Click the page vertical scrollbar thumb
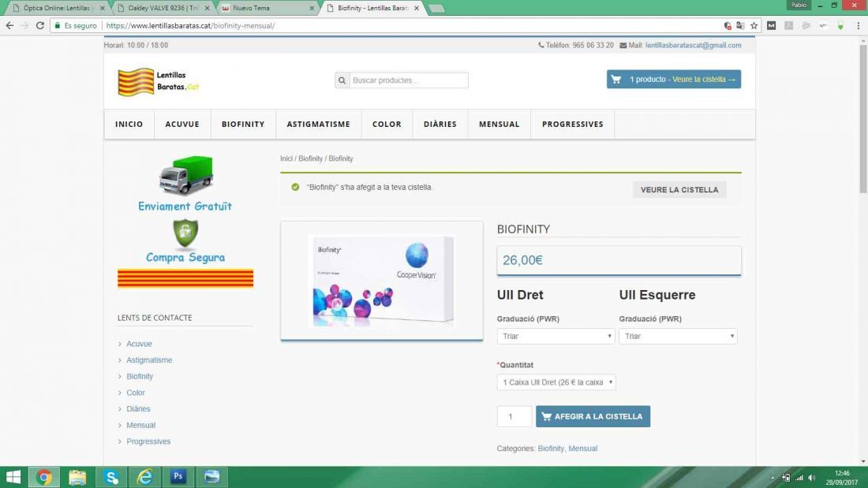Viewport: 868px width, 488px height. [x=863, y=119]
